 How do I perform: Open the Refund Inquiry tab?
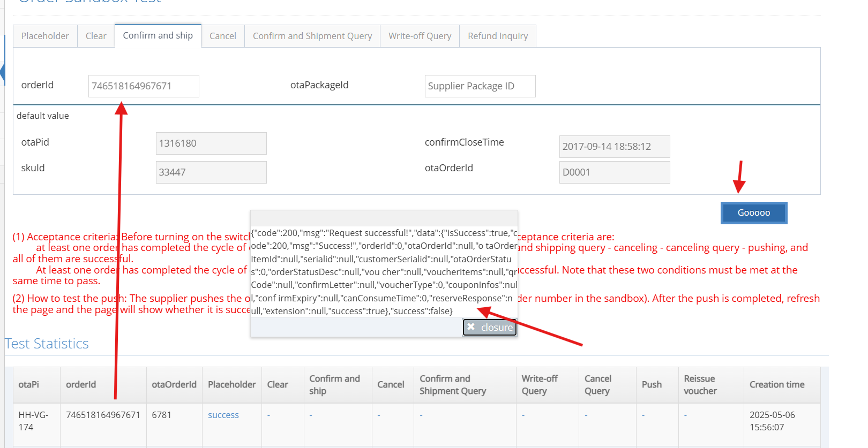(497, 36)
